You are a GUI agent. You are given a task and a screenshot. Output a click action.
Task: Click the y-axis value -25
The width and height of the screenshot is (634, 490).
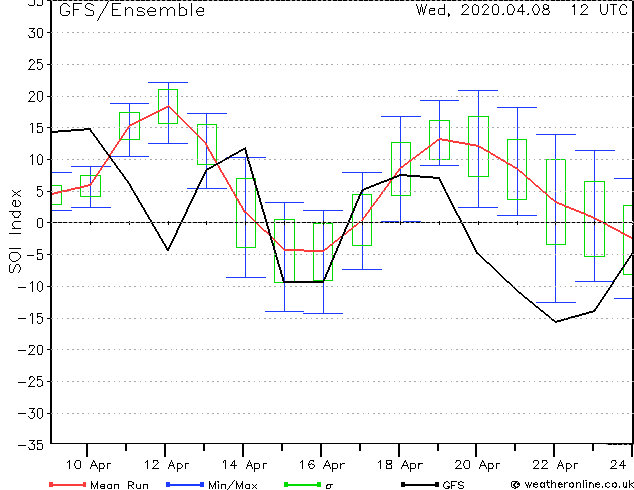(31, 382)
